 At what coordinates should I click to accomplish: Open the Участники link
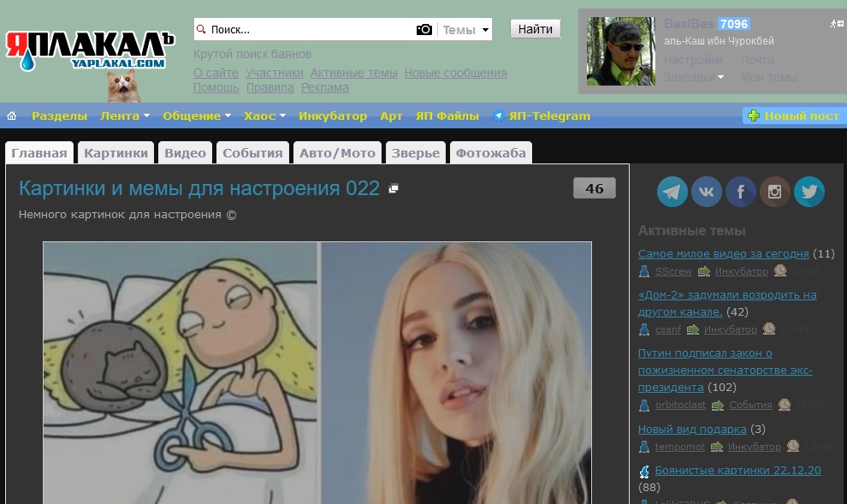click(275, 73)
